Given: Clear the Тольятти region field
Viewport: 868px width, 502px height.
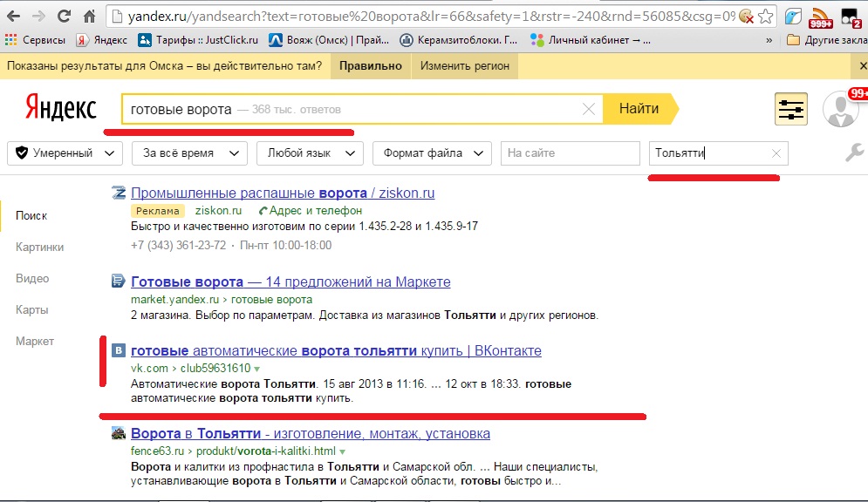Looking at the screenshot, I should [776, 153].
